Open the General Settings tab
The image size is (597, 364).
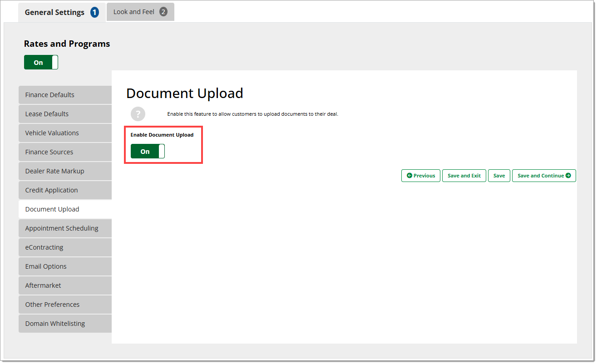(x=54, y=13)
